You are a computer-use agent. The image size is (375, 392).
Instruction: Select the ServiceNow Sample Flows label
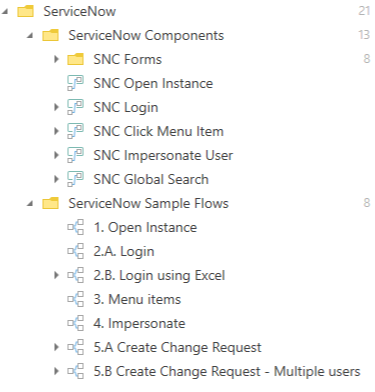pos(148,203)
